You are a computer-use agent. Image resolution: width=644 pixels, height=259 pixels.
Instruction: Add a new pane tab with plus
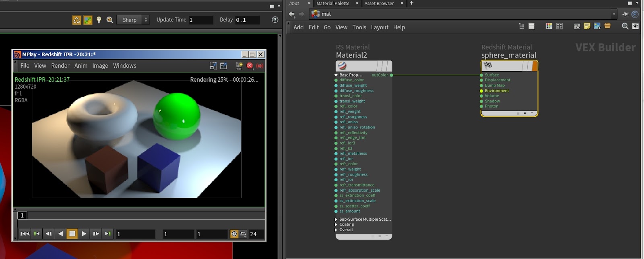pyautogui.click(x=411, y=3)
